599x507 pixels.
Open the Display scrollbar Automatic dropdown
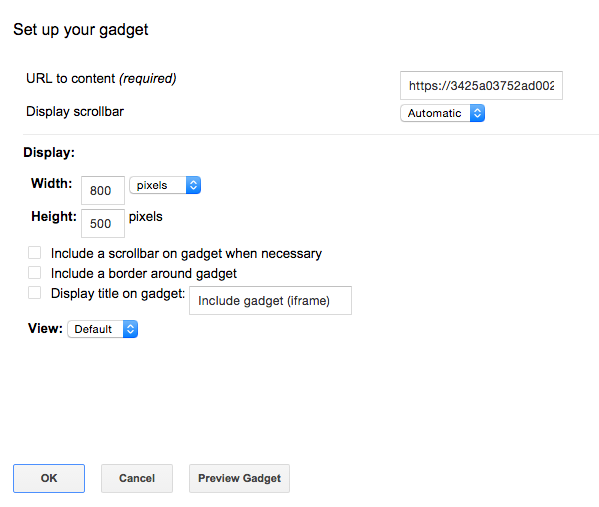(442, 113)
